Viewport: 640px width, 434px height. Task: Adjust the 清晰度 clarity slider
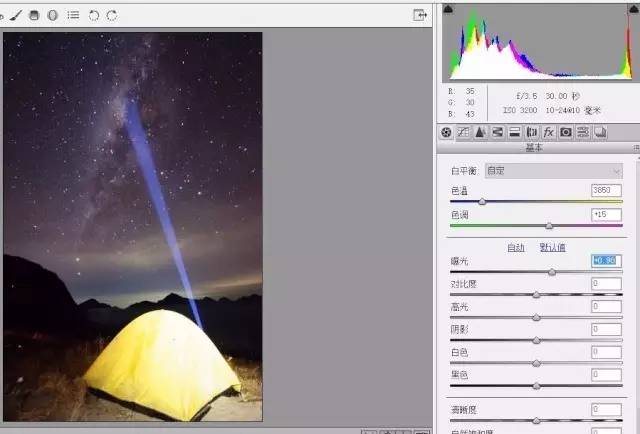536,420
